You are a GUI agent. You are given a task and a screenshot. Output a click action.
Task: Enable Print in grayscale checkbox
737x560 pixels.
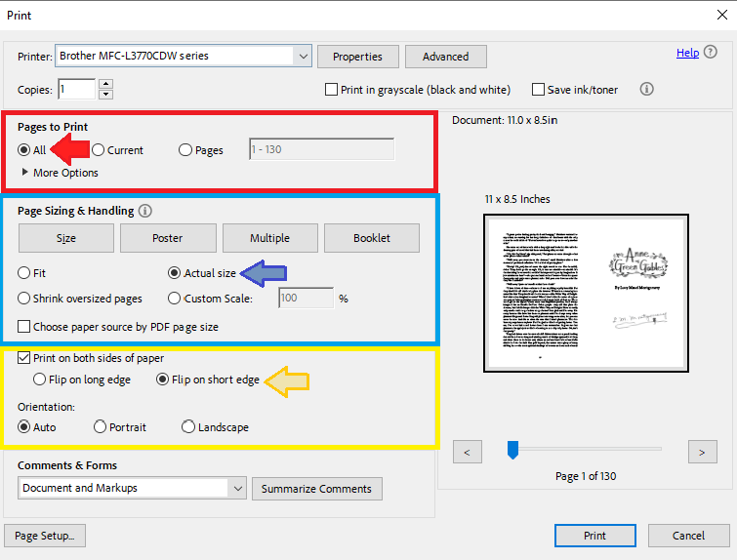coord(331,90)
